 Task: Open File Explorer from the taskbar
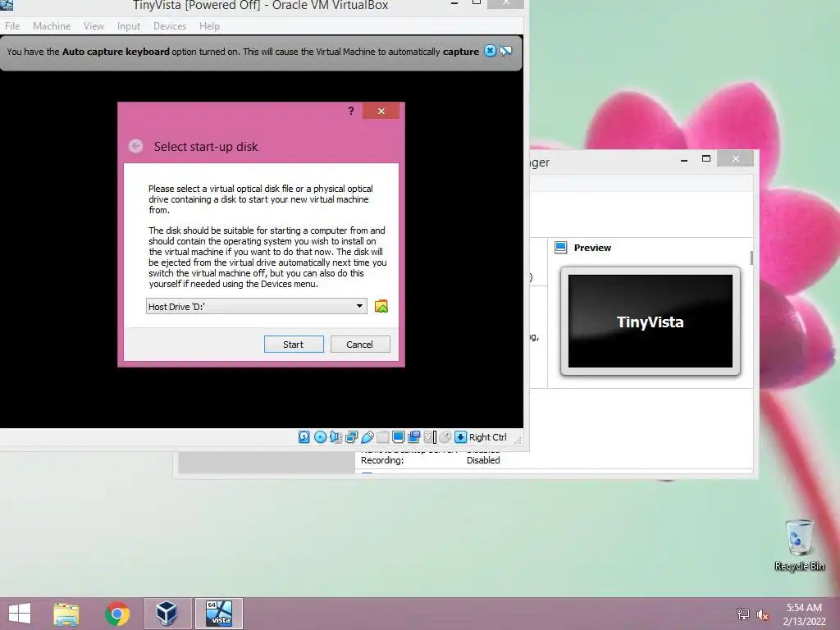[x=66, y=614]
